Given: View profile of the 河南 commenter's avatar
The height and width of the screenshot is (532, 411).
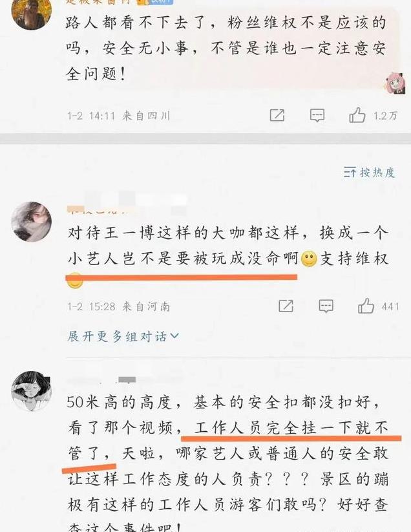Looking at the screenshot, I should click(32, 222).
